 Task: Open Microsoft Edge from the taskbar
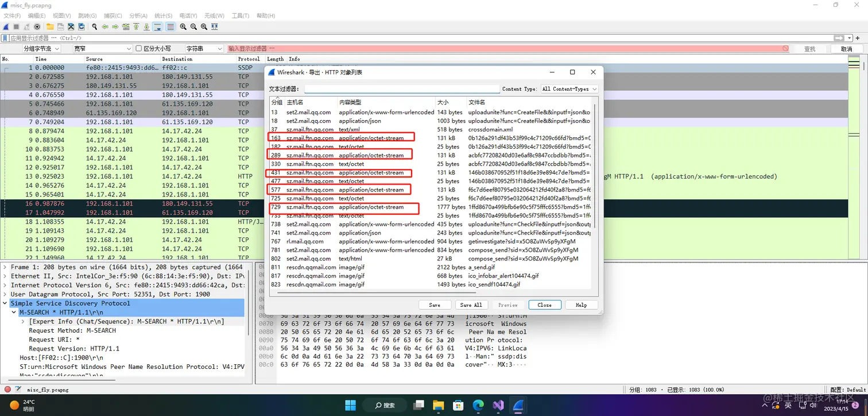coord(478,405)
